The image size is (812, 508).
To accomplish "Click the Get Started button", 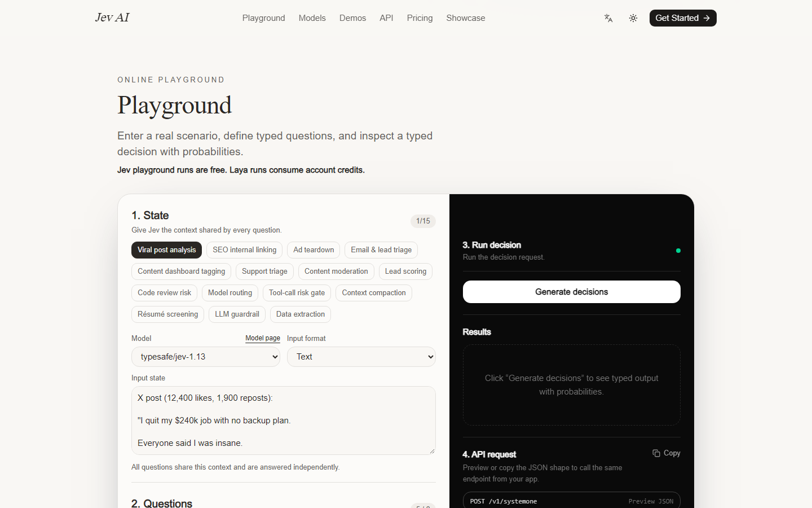I will pyautogui.click(x=683, y=18).
